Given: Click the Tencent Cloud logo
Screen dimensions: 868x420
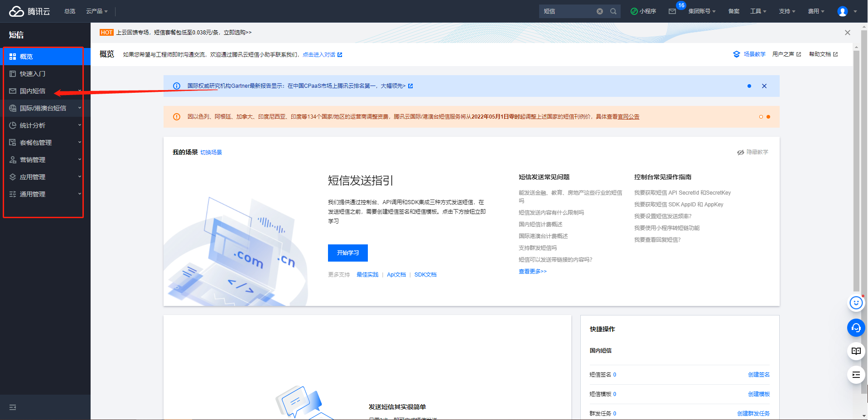Looking at the screenshot, I should (x=29, y=11).
